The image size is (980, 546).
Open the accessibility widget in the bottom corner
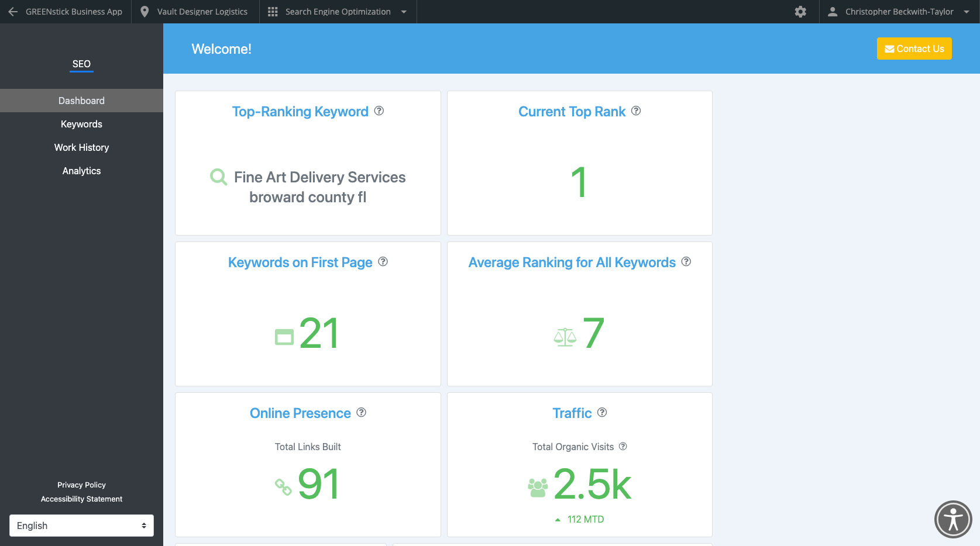(953, 519)
